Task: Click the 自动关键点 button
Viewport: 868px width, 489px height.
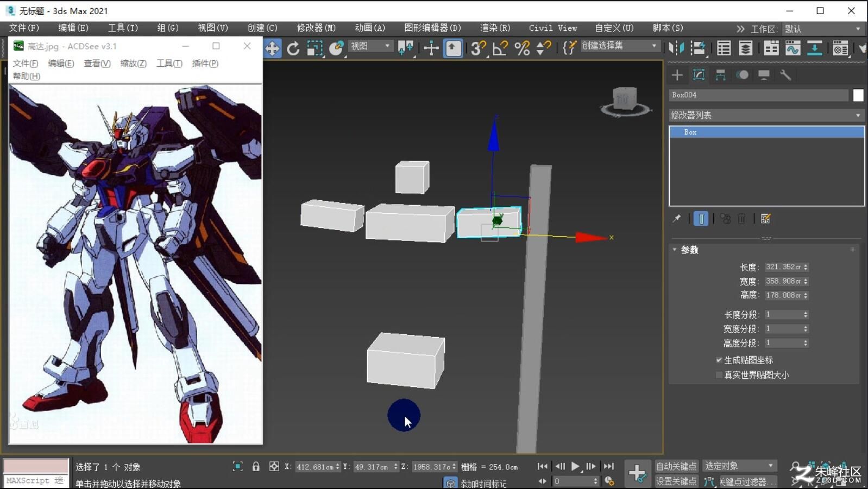Action: 676,466
